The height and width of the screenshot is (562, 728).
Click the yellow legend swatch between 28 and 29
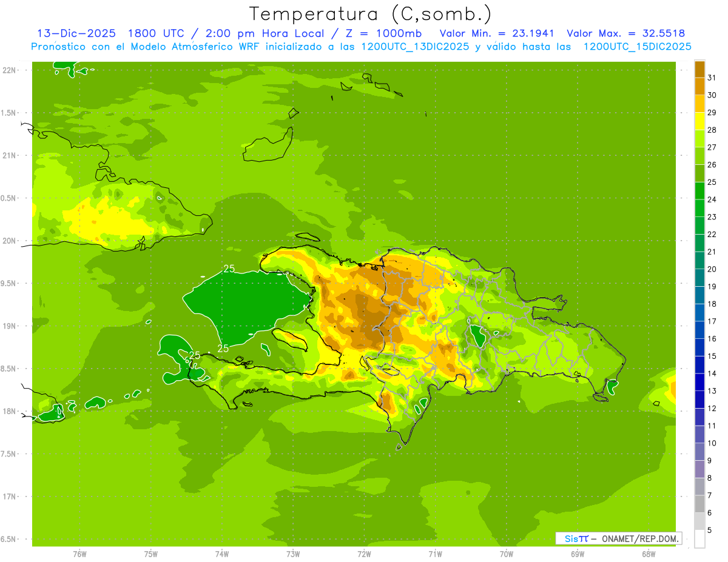pyautogui.click(x=699, y=121)
